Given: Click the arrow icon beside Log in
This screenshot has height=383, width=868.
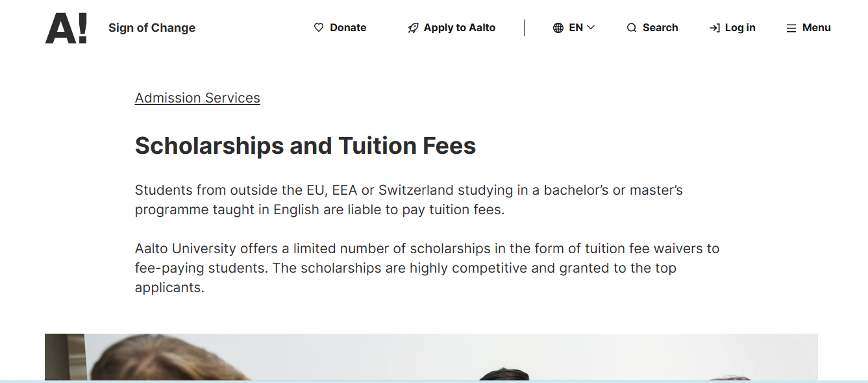Looking at the screenshot, I should pos(714,27).
